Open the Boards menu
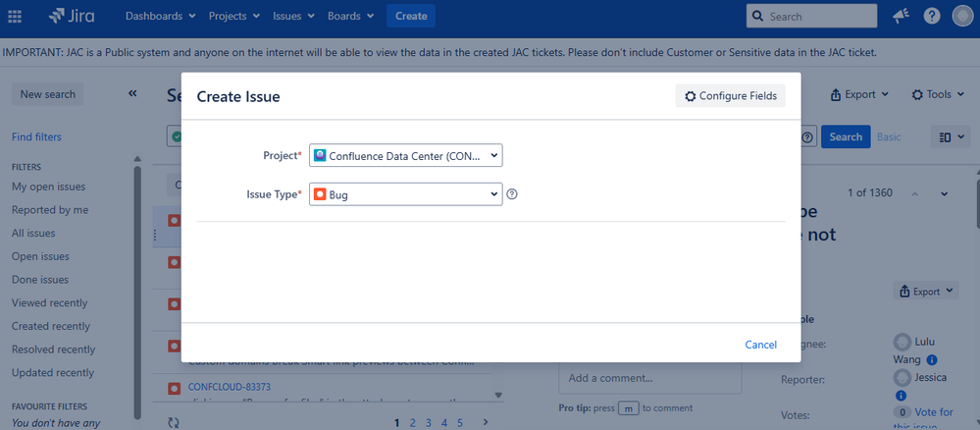Image resolution: width=980 pixels, height=430 pixels. coord(351,16)
